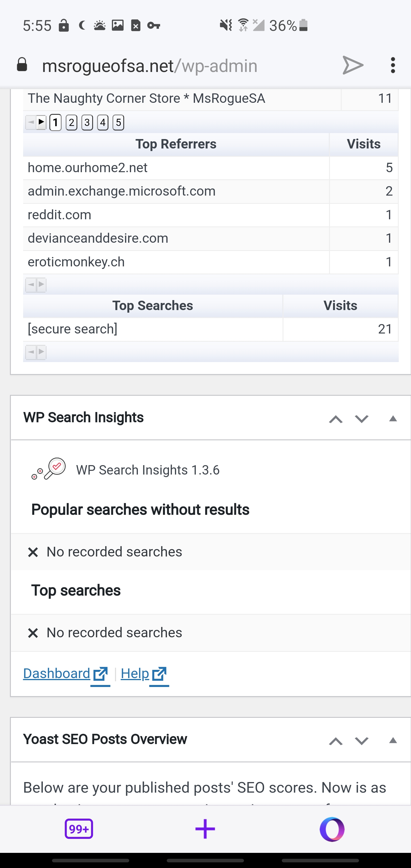411x868 pixels.
Task: Tap the browser share/send arrow icon
Action: coord(353,65)
